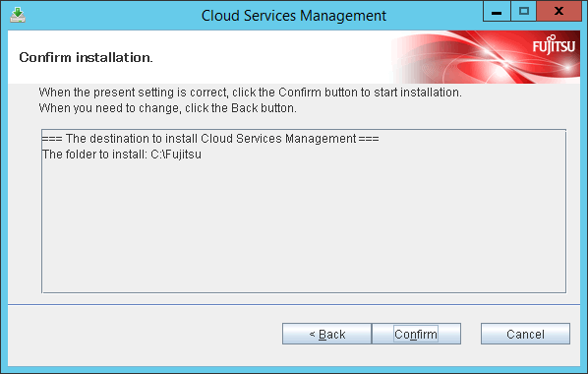The image size is (588, 374).
Task: Click the 'Confirm installation.' heading
Action: (x=86, y=57)
